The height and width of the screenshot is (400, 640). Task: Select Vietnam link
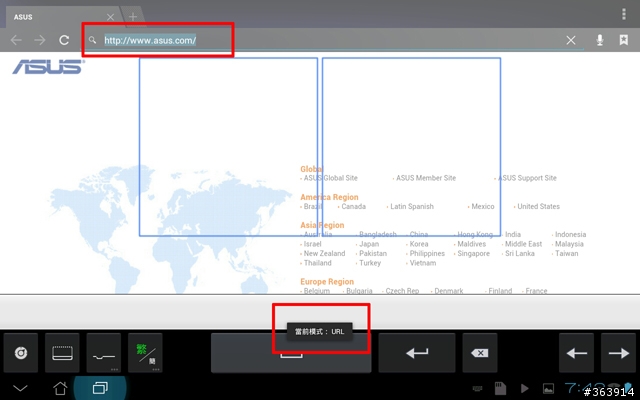pos(423,263)
